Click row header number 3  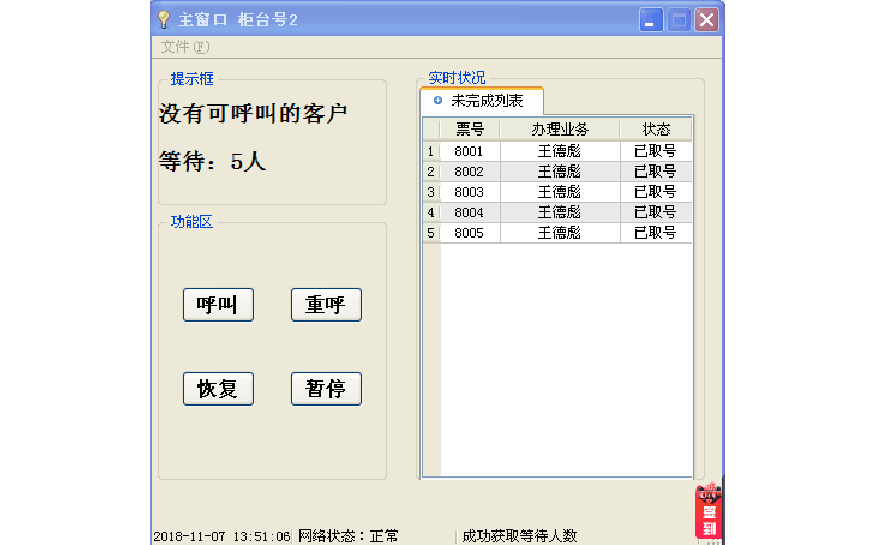431,192
